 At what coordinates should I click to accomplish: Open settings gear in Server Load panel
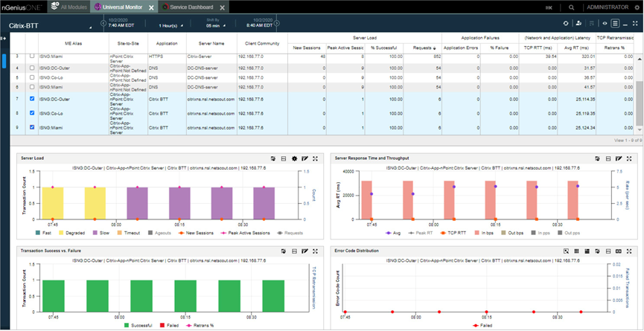294,158
